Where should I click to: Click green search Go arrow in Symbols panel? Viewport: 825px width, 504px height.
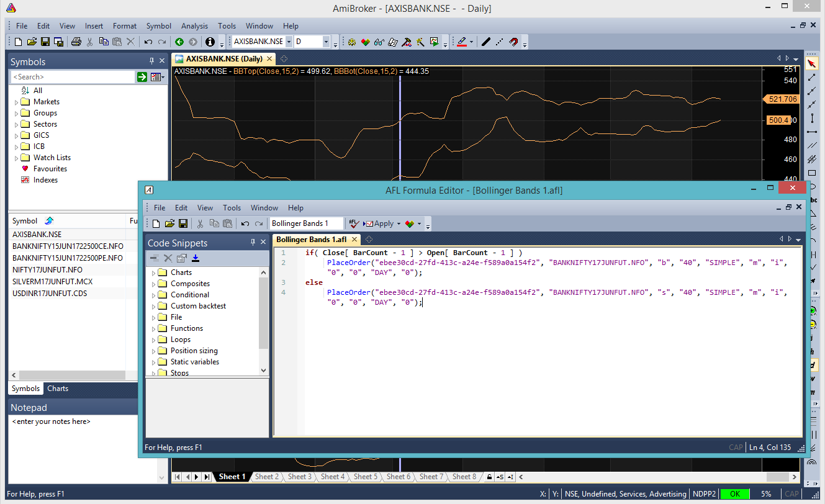tap(142, 77)
